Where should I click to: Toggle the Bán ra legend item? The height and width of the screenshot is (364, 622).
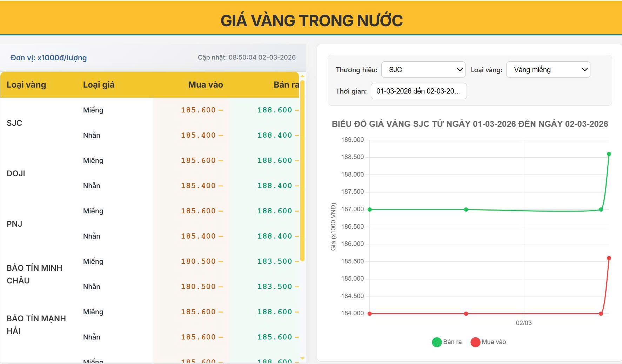(x=447, y=342)
